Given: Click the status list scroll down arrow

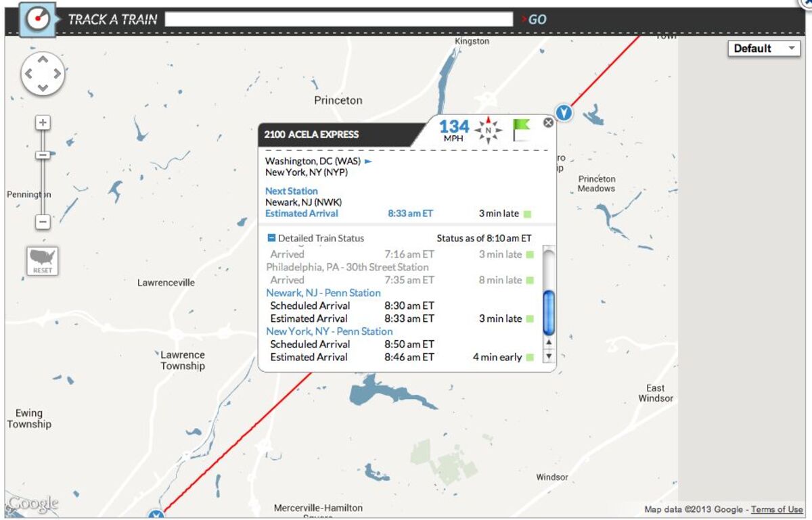Looking at the screenshot, I should pyautogui.click(x=549, y=356).
